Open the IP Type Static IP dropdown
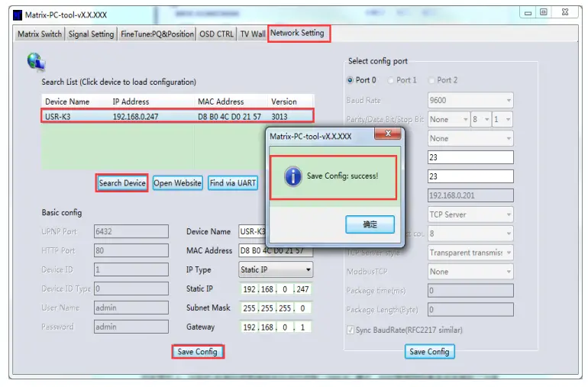 276,270
